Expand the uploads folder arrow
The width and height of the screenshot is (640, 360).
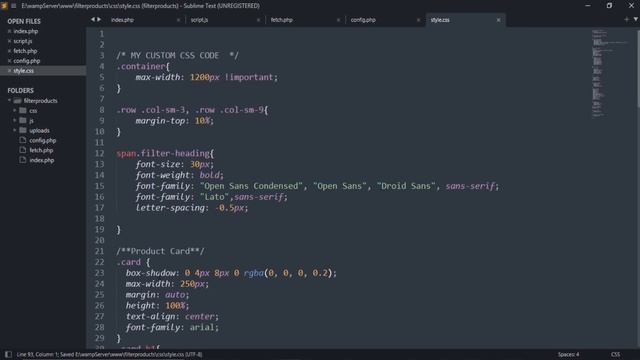click(15, 130)
